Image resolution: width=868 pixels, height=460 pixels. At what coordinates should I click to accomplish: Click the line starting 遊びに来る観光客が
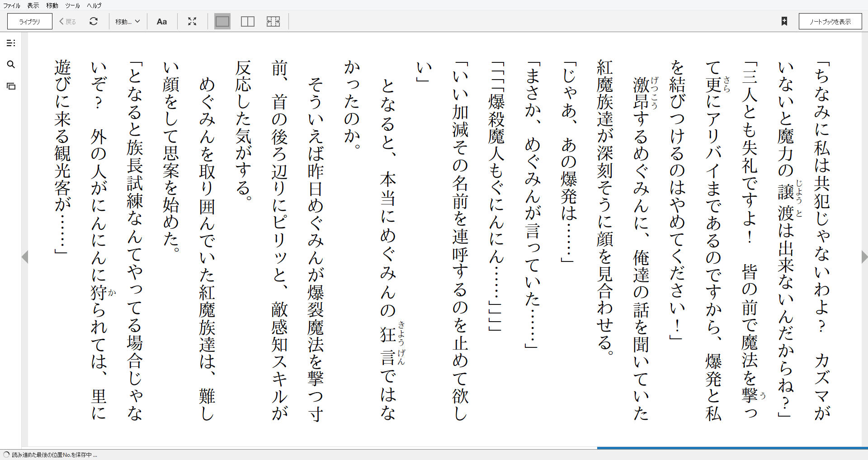pos(62,157)
